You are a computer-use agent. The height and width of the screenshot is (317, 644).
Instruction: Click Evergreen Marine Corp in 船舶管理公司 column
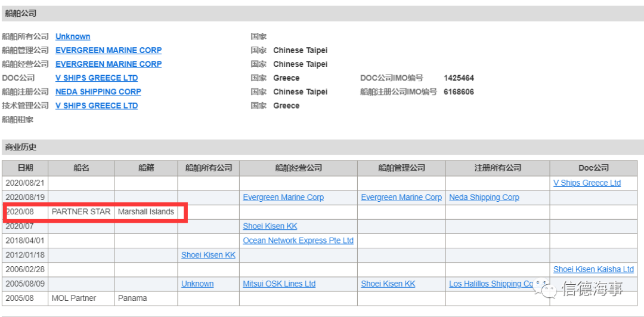coord(401,198)
